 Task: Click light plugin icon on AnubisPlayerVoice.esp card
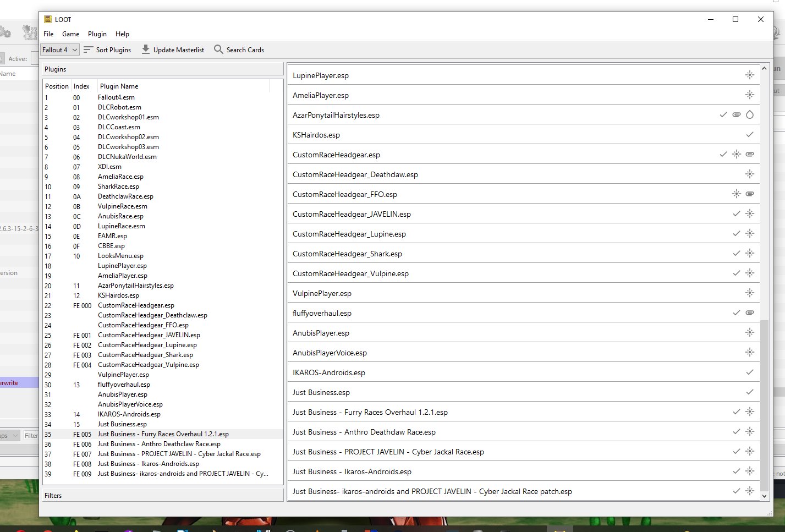749,352
